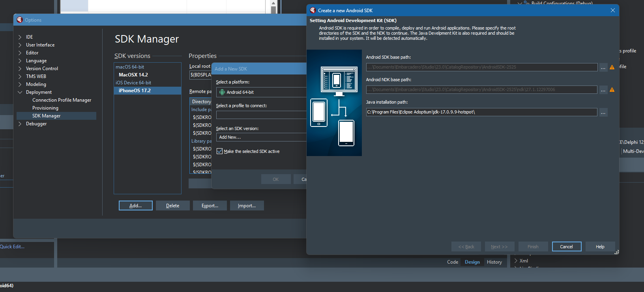Open the Provisioning options page
This screenshot has height=292, width=644.
[45, 108]
